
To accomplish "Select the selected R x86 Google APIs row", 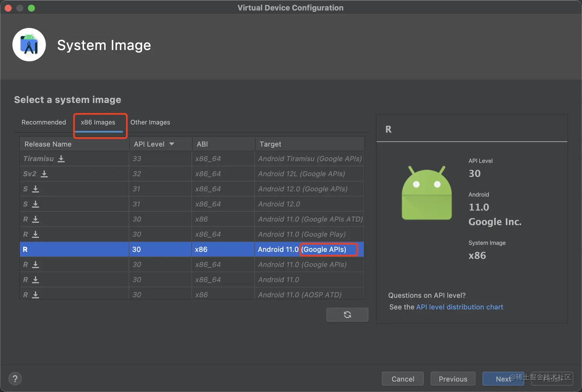I will point(192,249).
